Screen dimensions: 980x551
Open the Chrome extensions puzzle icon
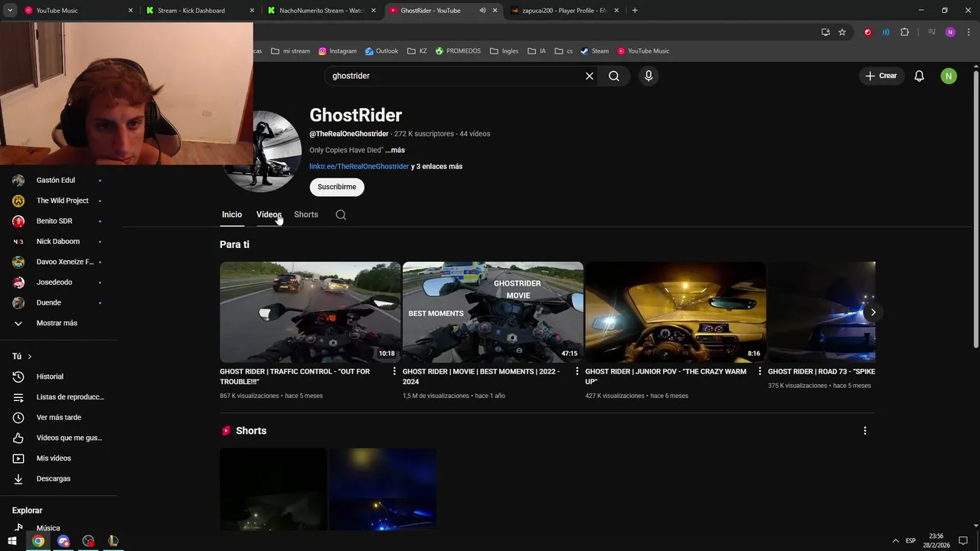(905, 32)
